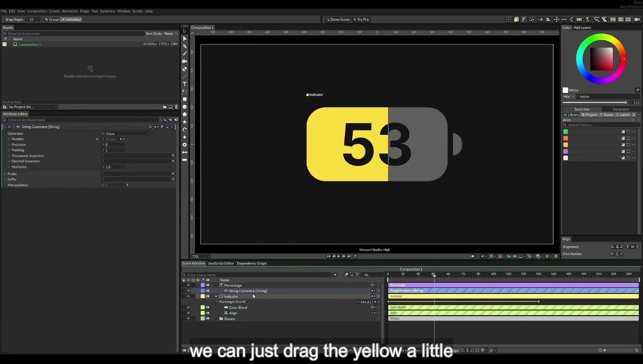
Task: Select the orange colour swatch in Library
Action: click(x=566, y=138)
